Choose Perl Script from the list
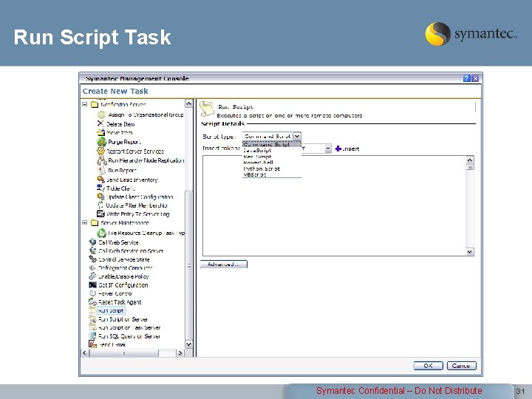This screenshot has height=399, width=532. pyautogui.click(x=272, y=157)
